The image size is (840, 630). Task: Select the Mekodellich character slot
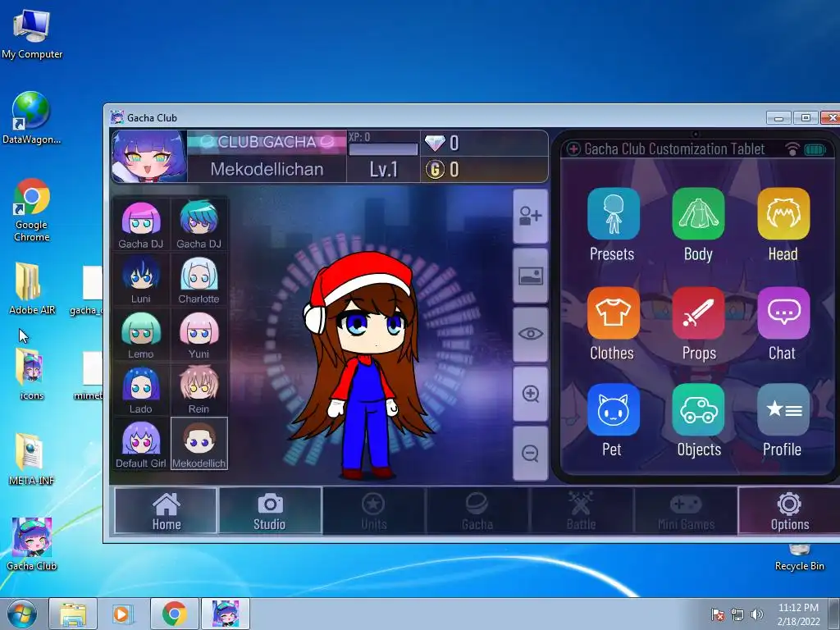pos(199,444)
